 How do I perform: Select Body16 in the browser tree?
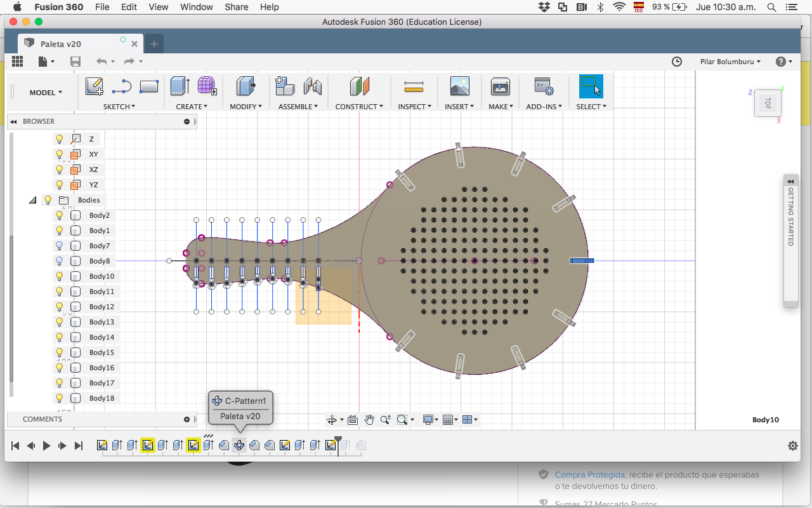coord(101,368)
